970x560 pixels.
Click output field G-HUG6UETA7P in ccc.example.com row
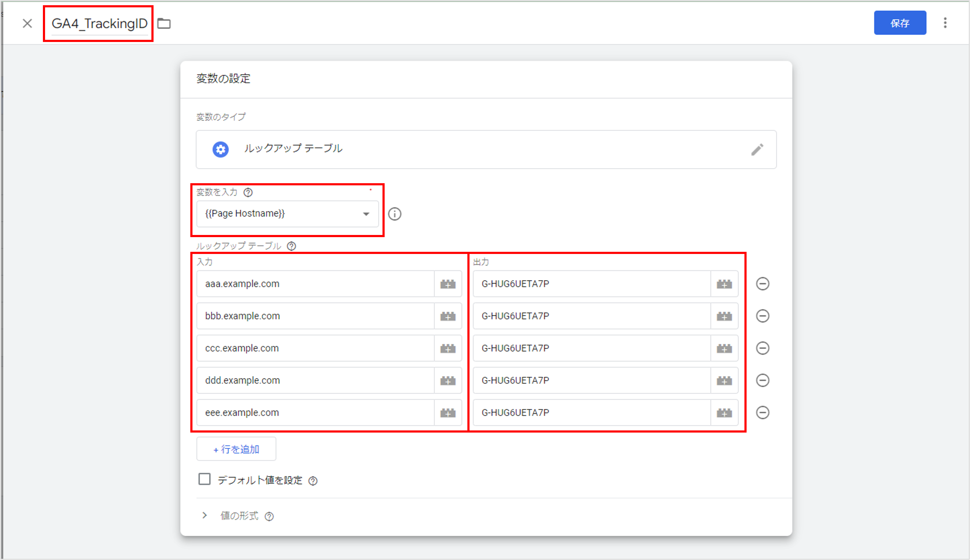click(592, 348)
